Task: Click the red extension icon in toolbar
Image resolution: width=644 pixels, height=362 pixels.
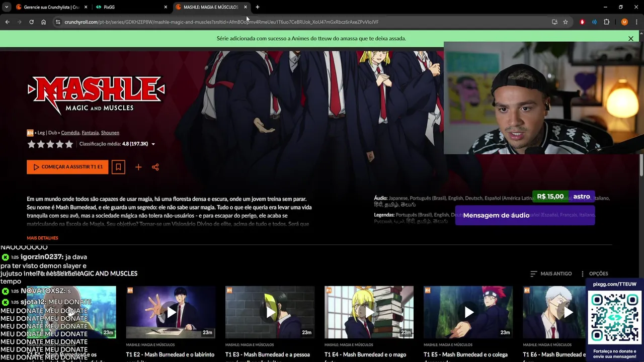Action: 582,22
